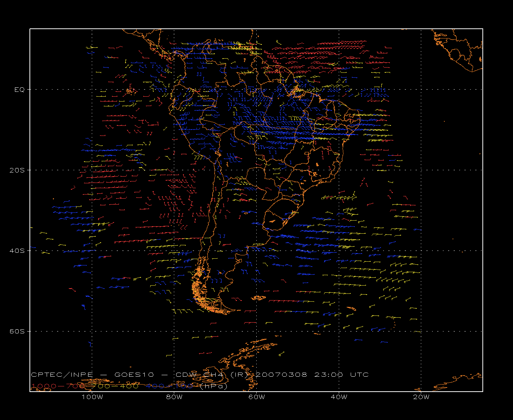Screen dimensions: 513x420
Task: Click the blue 400-100 legend entry
Action: click(x=169, y=386)
